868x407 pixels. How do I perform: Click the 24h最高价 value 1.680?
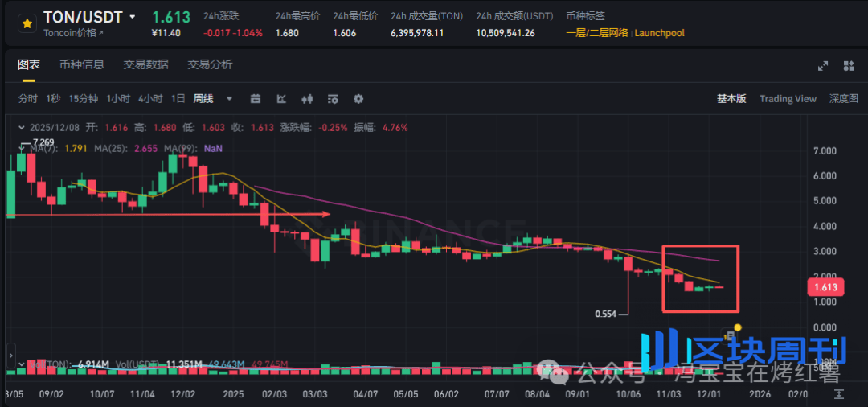click(287, 33)
